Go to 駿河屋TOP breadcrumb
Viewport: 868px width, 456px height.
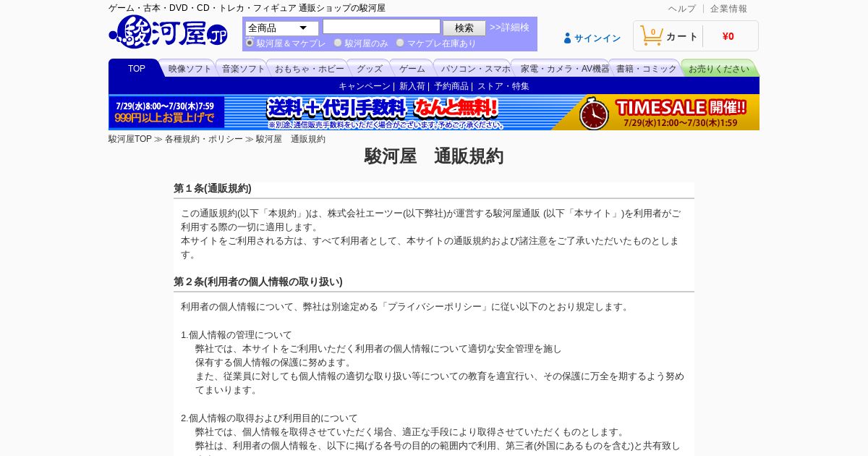(130, 139)
